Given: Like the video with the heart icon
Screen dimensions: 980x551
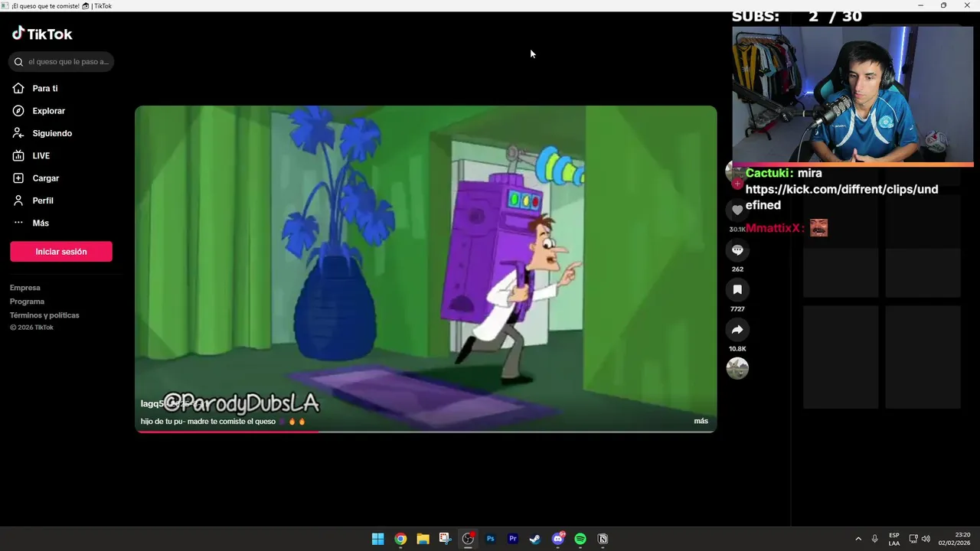Looking at the screenshot, I should [x=737, y=210].
